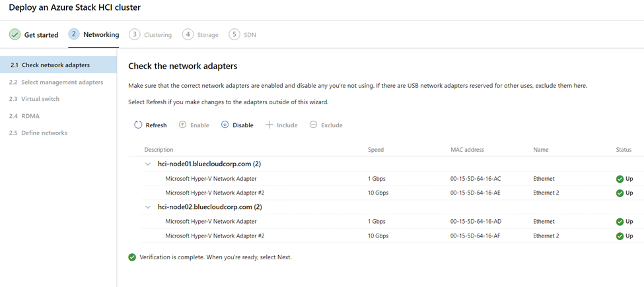Screen dimensions: 644x287
Task: Sort by the Speed column header
Action: (375, 150)
